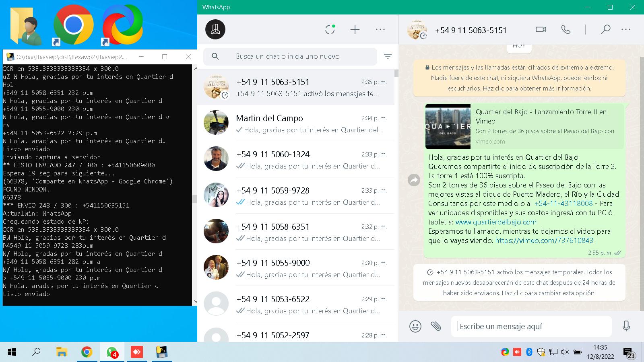Toggle the muted volume tray icon
The height and width of the screenshot is (362, 644).
[x=565, y=352]
